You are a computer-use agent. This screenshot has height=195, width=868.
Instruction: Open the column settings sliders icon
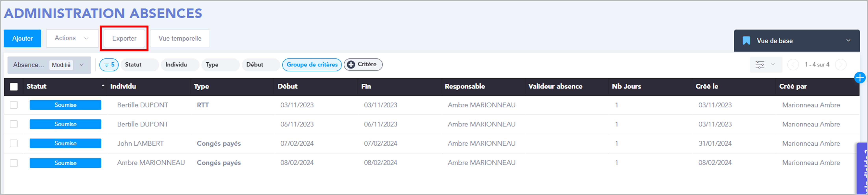click(x=760, y=65)
